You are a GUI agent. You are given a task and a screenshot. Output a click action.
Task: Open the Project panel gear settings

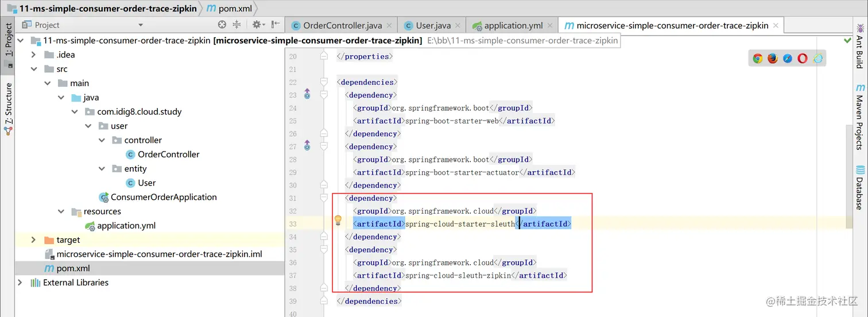coord(258,25)
